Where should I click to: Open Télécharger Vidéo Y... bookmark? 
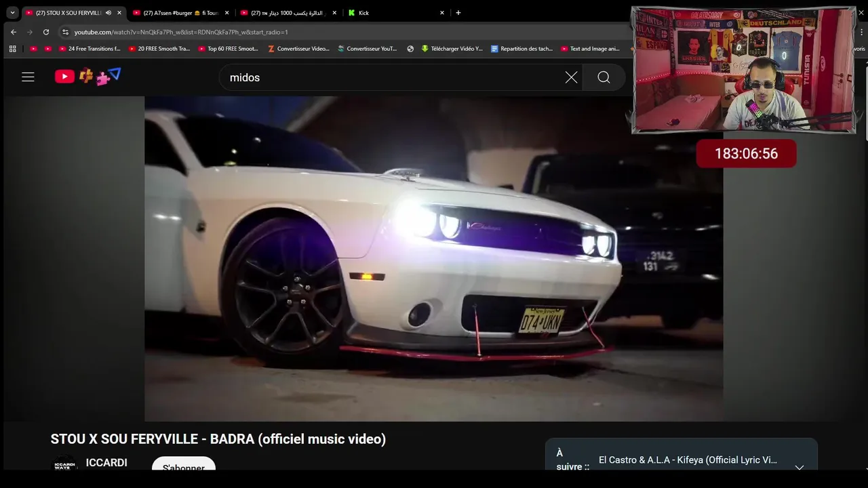[x=452, y=49]
